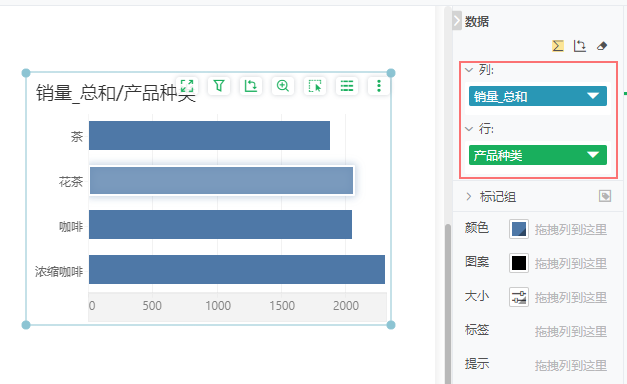Open the list view icon on chart toolbar

click(347, 86)
